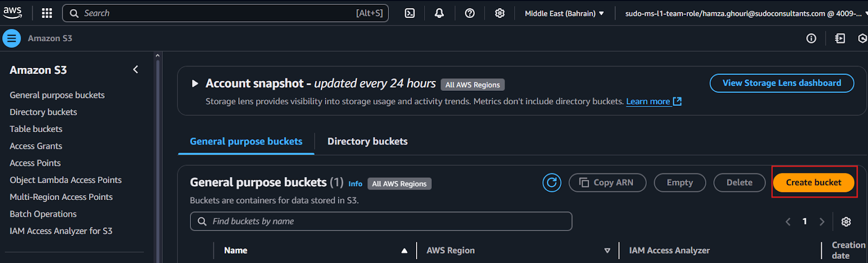868x263 pixels.
Task: Click the All AWS Regions badge beside buckets Info
Action: (x=399, y=184)
